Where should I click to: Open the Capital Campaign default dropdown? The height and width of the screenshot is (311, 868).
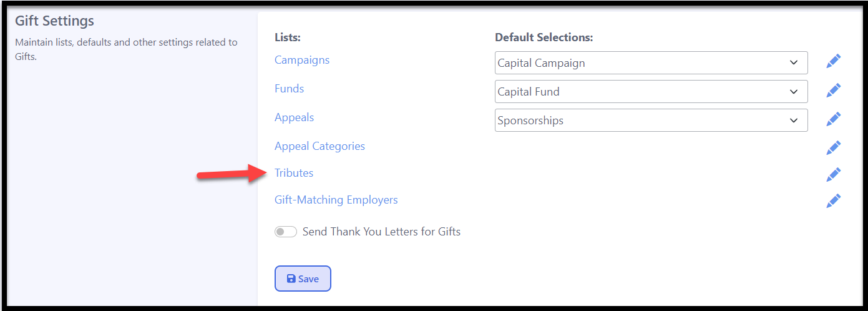[651, 62]
